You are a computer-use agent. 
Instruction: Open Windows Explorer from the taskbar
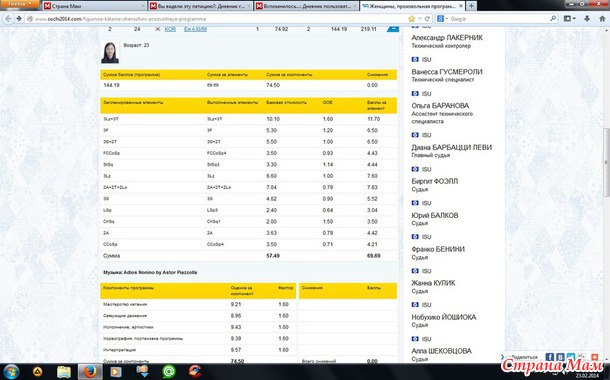(x=64, y=372)
